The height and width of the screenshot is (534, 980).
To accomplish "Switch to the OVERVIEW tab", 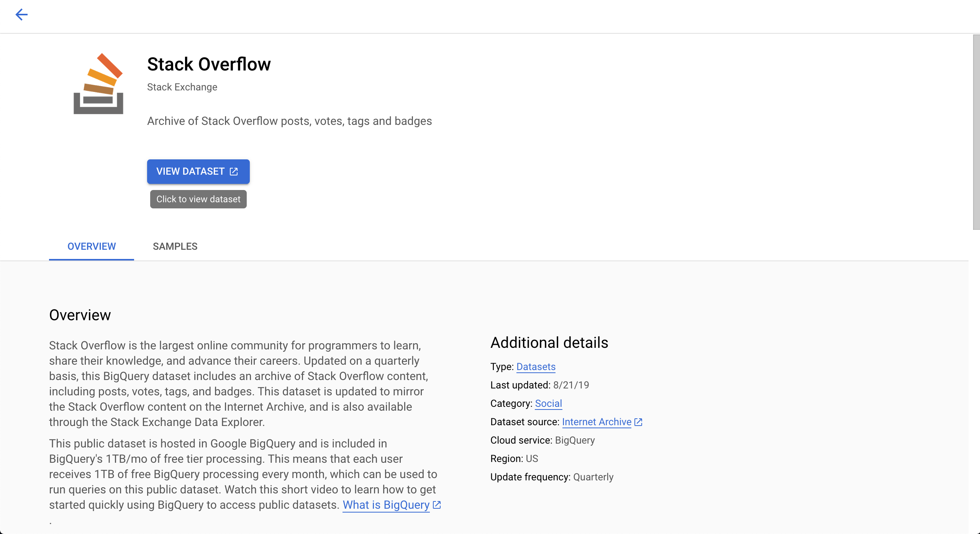I will click(x=92, y=246).
